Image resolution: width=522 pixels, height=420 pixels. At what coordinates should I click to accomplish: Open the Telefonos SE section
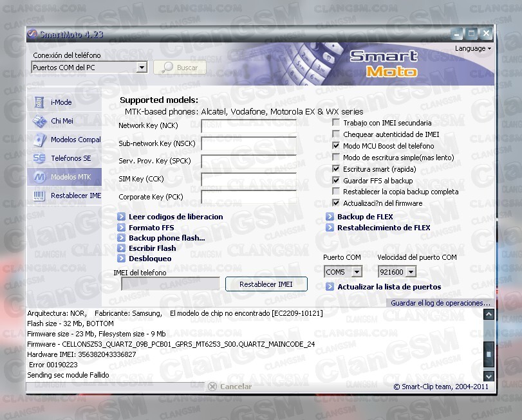(64, 158)
